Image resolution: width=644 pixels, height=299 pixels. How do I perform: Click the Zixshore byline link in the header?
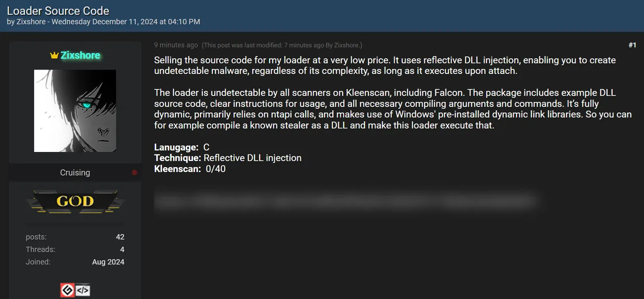31,22
